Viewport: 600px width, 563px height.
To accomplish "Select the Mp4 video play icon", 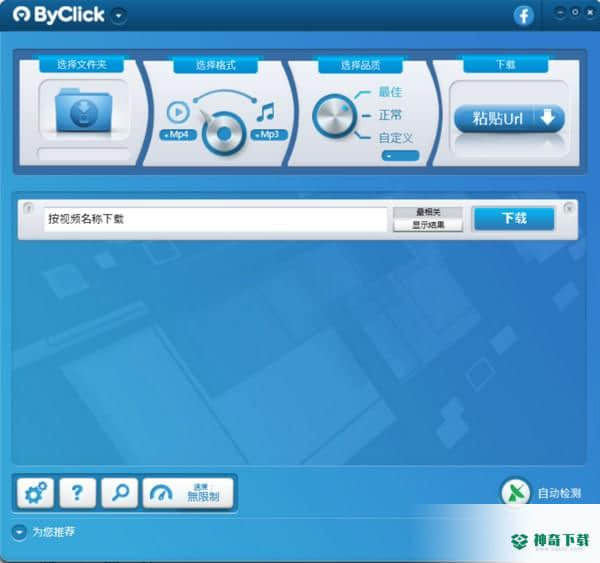I will [178, 112].
